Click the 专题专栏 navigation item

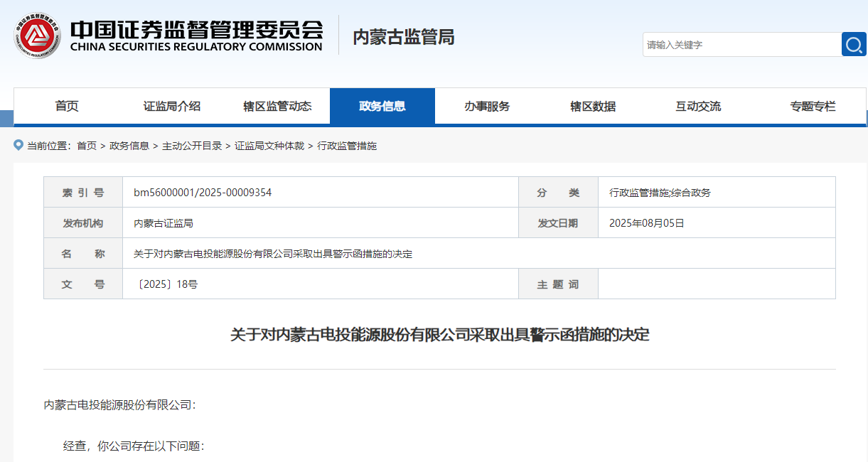click(x=813, y=106)
